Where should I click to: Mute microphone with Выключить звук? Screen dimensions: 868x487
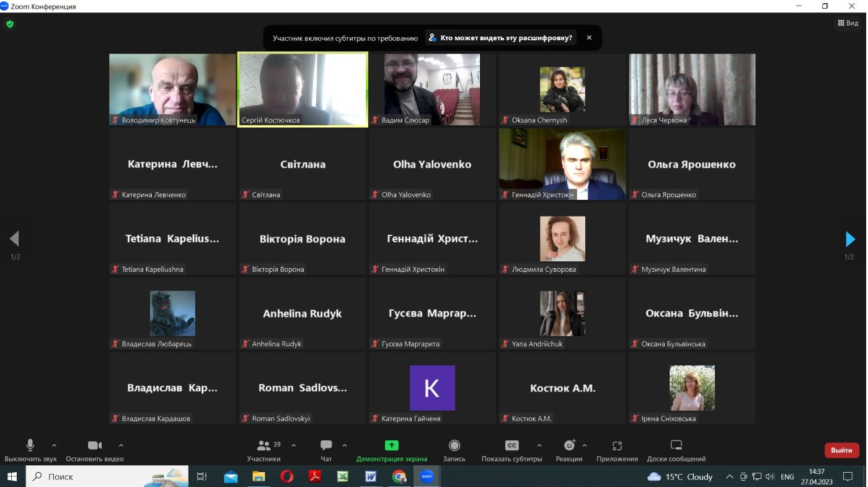point(30,451)
